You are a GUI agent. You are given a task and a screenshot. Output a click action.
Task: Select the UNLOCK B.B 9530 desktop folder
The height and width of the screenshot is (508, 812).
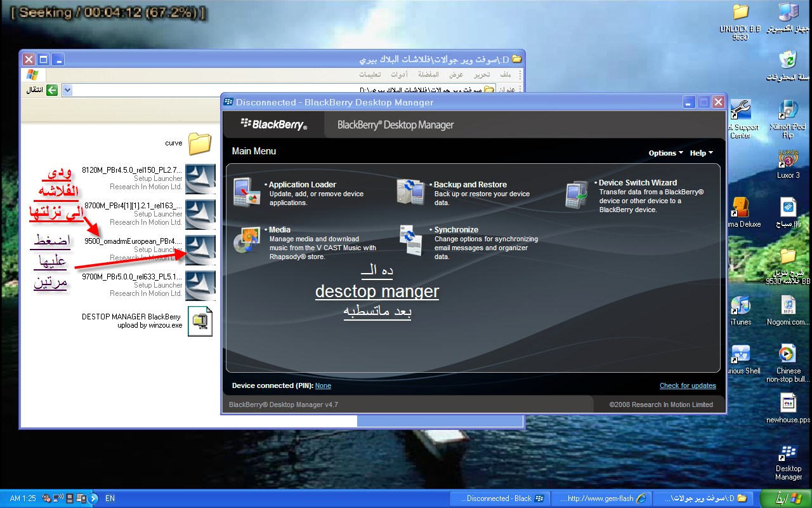[740, 12]
